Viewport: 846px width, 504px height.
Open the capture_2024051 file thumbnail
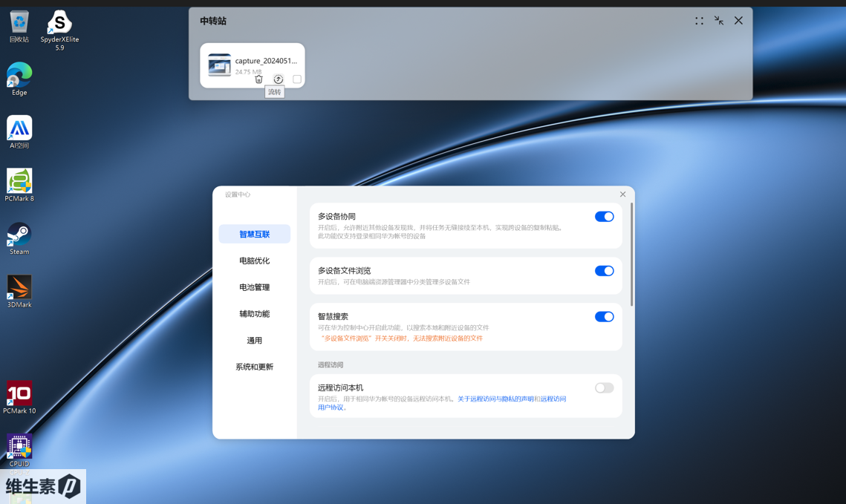coord(219,65)
